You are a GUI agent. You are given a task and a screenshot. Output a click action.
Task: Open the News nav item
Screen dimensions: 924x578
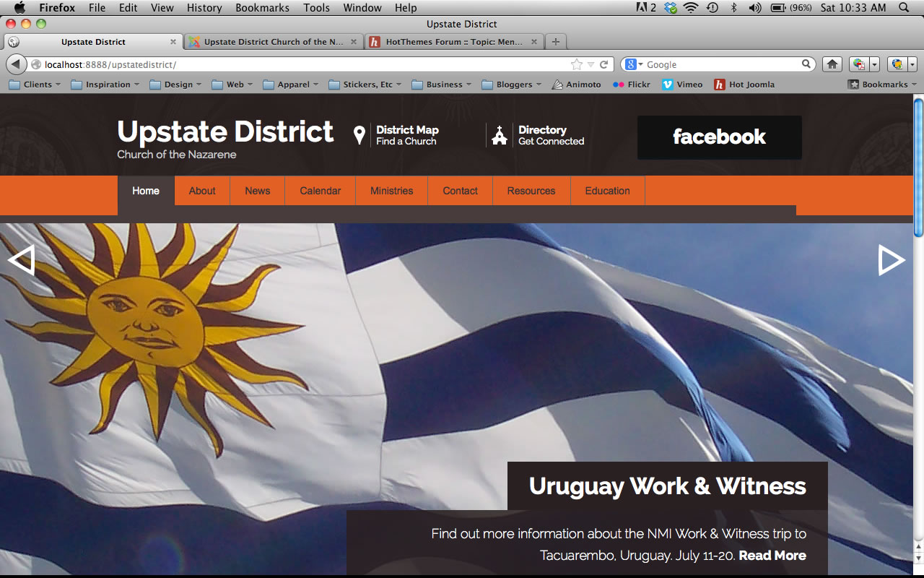coord(257,191)
